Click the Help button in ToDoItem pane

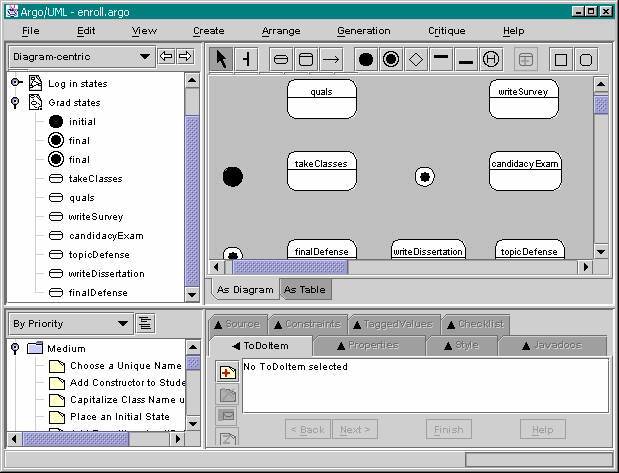click(x=543, y=429)
